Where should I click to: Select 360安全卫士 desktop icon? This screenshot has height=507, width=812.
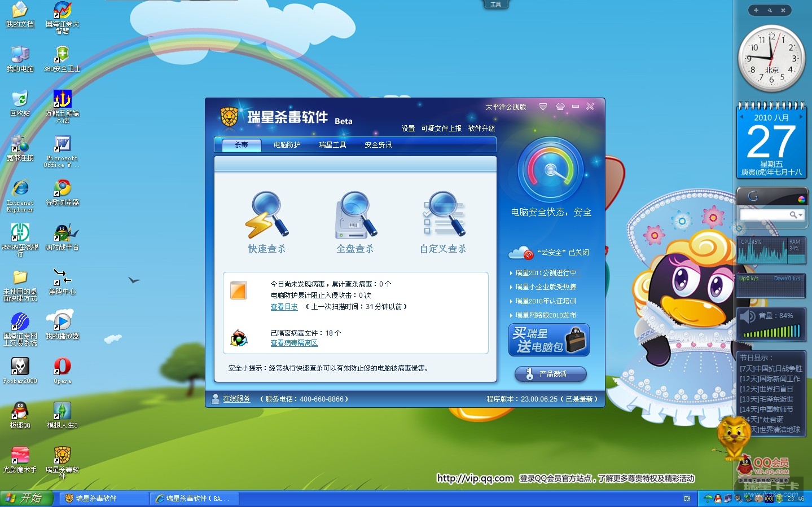62,59
